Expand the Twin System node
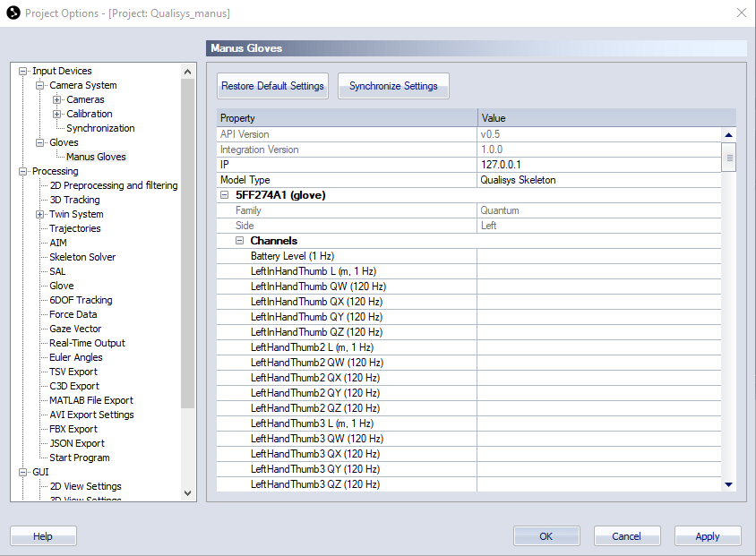This screenshot has width=756, height=556. (40, 215)
